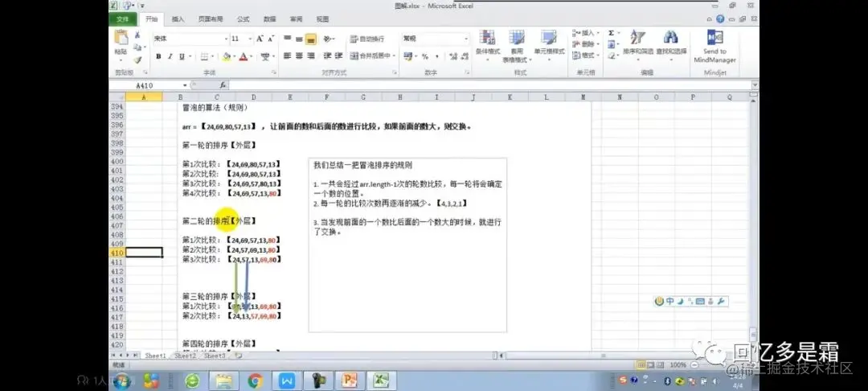
Task: Switch to the Insert (插入) ribbon tab
Action: 178,19
